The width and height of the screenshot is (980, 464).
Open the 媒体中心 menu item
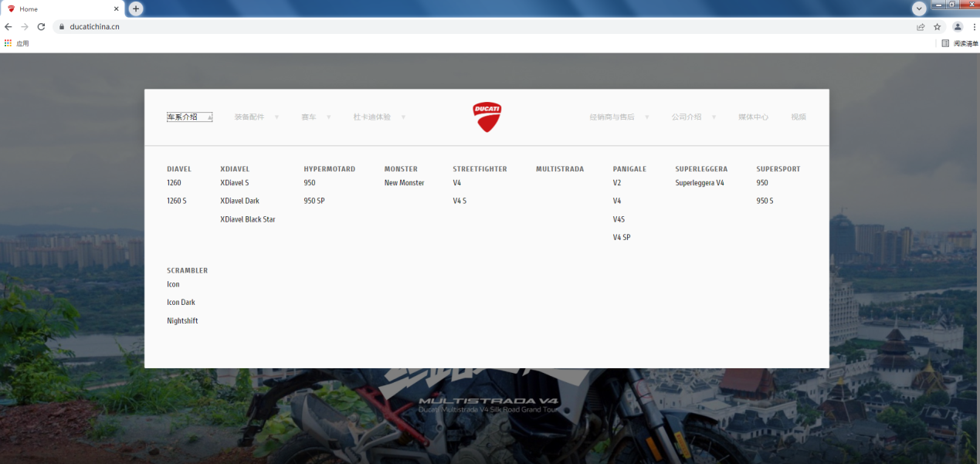753,117
